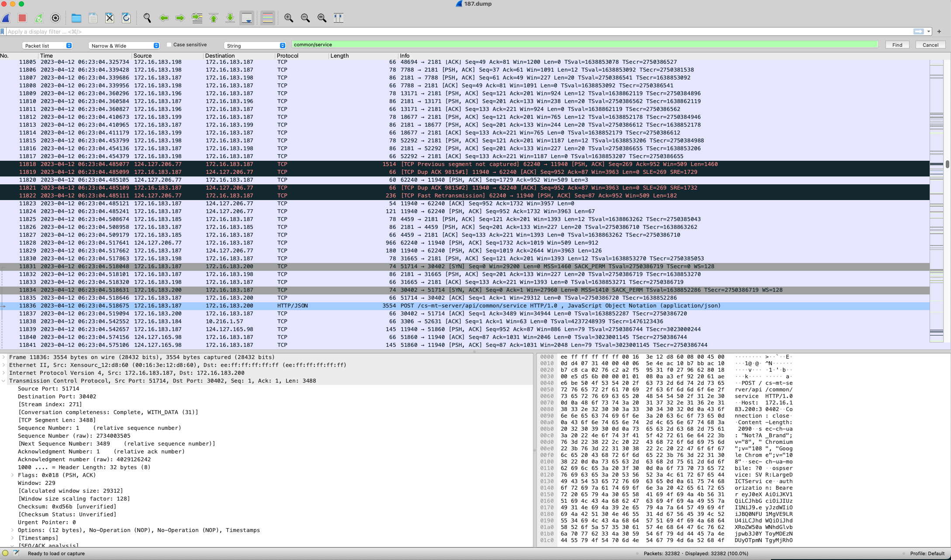
Task: Open a saved capture file
Action: pos(76,18)
